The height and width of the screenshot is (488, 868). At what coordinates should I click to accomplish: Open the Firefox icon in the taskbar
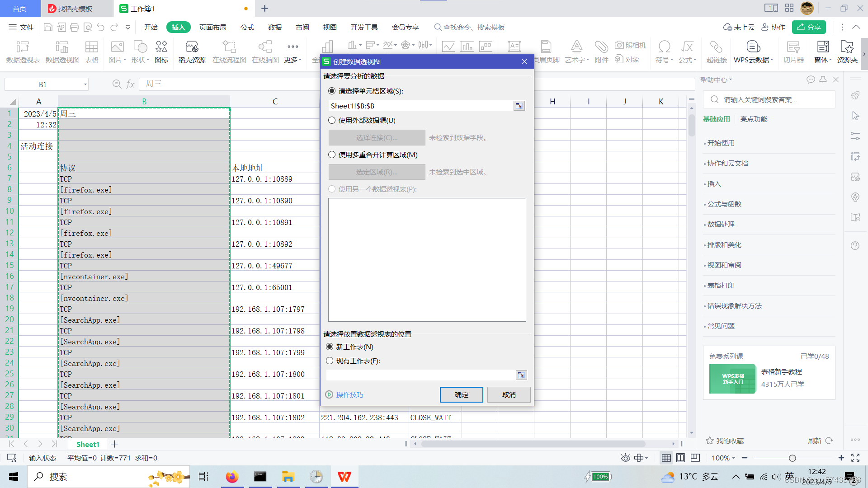pos(232,477)
